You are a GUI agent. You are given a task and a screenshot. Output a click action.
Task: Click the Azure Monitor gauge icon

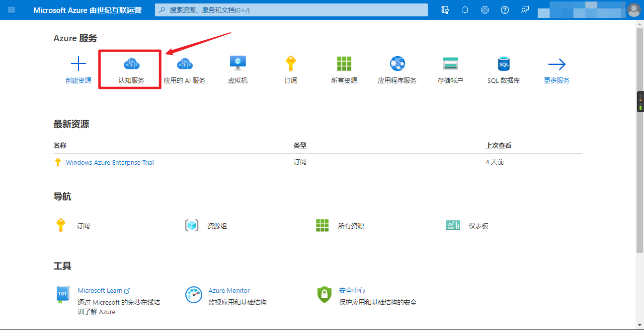194,294
